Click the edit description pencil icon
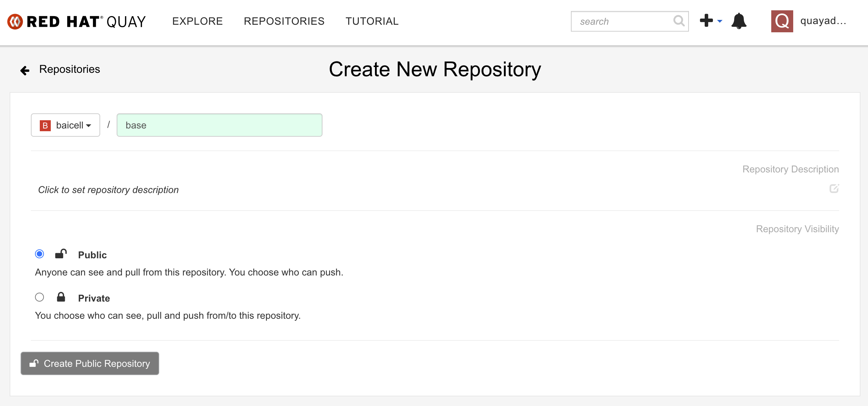The image size is (868, 406). click(834, 189)
